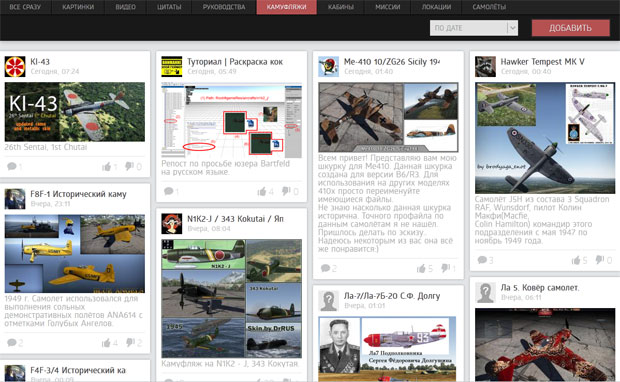
Task: View the N1K2-J 343 Kokutai thumbnail
Action: (x=231, y=299)
